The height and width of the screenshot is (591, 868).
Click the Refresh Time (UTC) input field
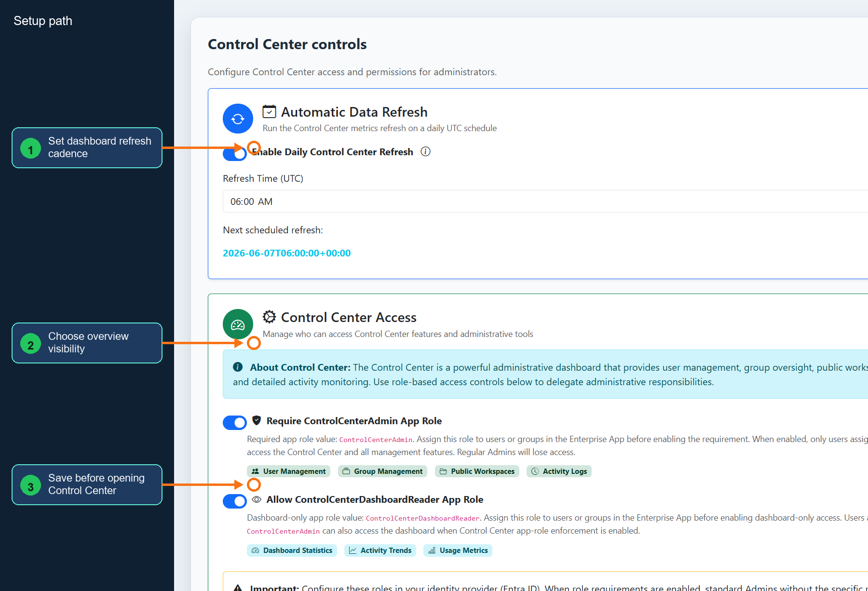click(x=545, y=201)
